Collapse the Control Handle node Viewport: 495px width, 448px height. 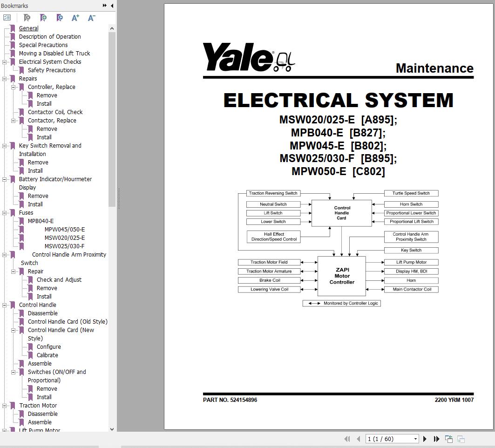(x=4, y=305)
